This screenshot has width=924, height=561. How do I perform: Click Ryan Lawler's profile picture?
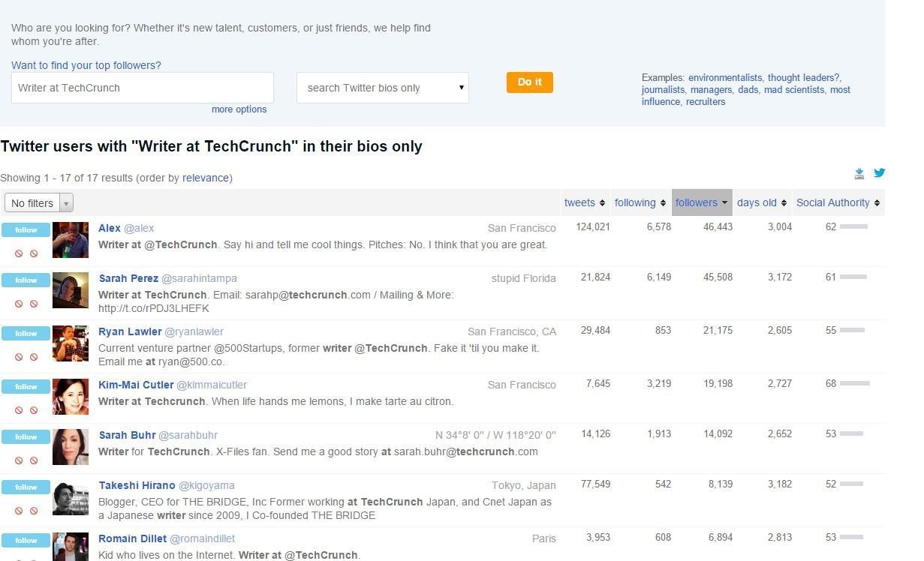tap(71, 343)
